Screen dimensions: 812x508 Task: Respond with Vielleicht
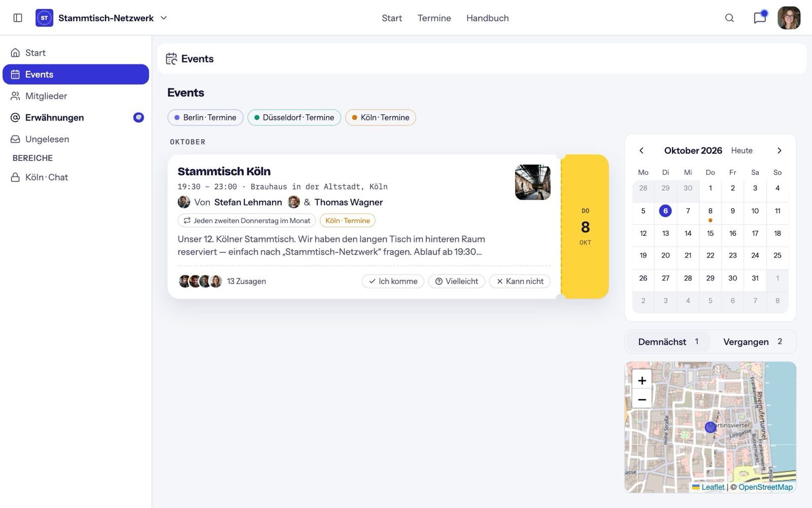pos(457,281)
